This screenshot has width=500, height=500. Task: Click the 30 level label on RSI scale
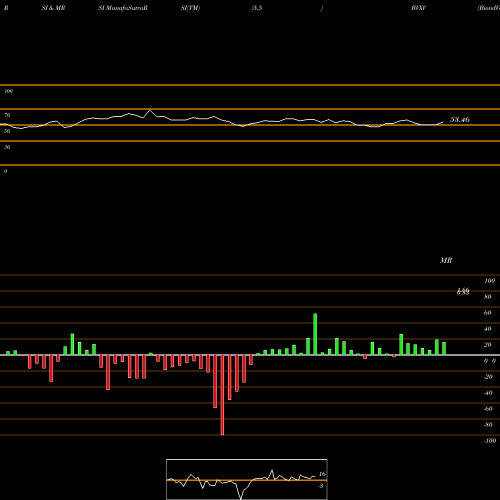pyautogui.click(x=7, y=147)
